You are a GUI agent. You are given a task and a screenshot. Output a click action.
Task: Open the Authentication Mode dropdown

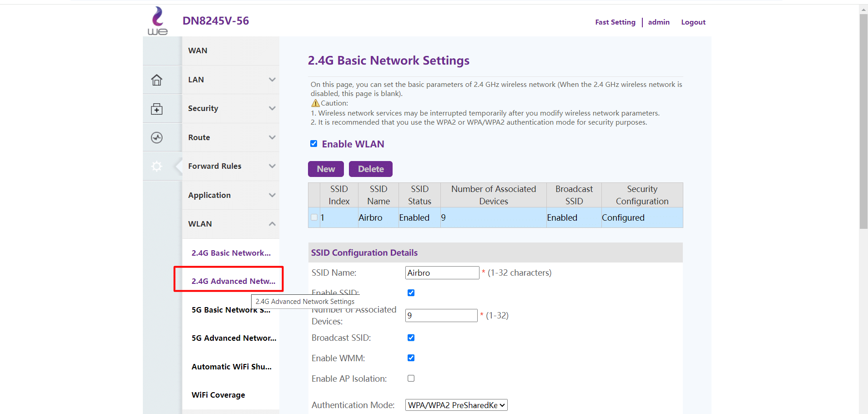(456, 405)
